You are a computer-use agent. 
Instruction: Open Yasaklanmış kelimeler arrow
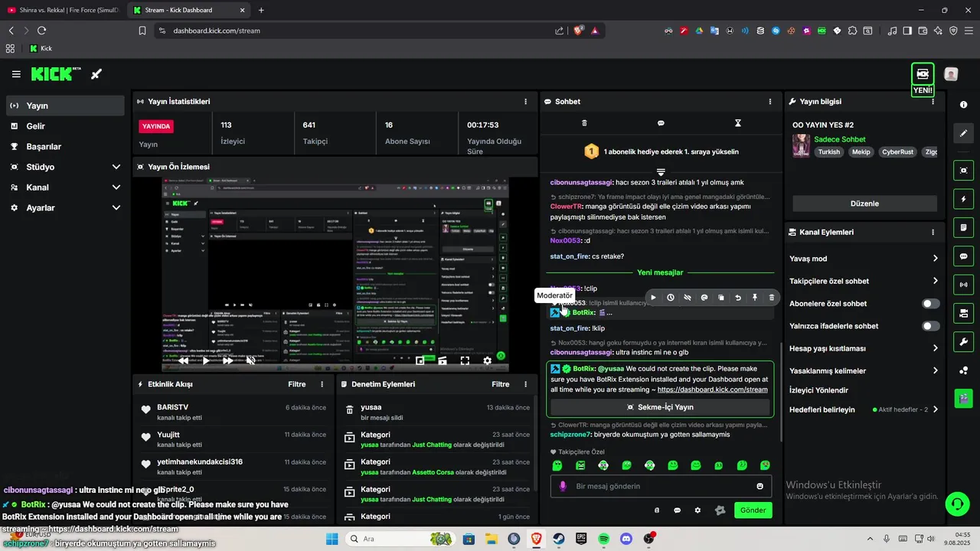935,370
